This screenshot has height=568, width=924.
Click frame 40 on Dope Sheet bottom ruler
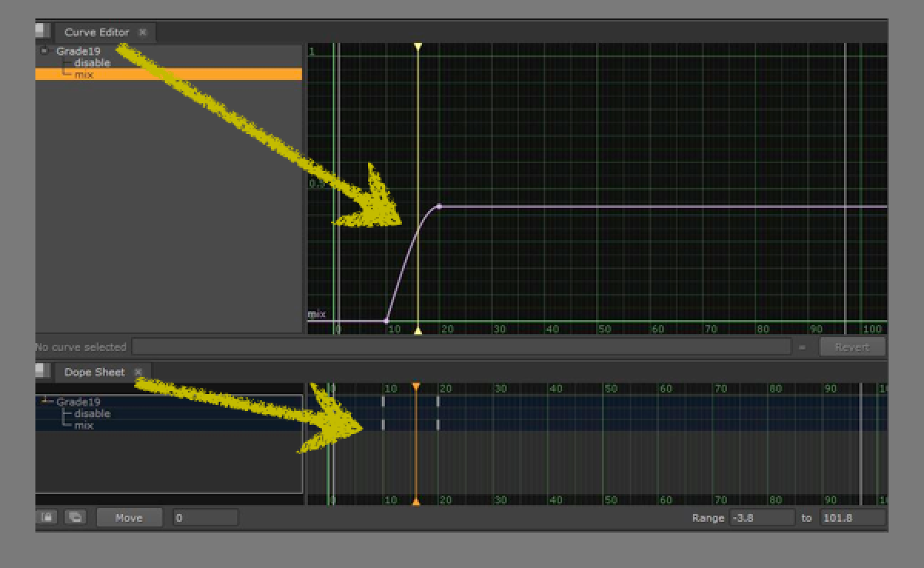click(556, 500)
